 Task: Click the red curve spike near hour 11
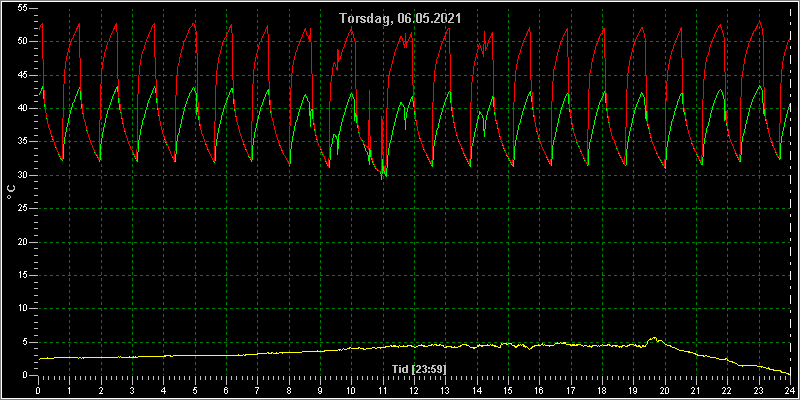point(382,145)
